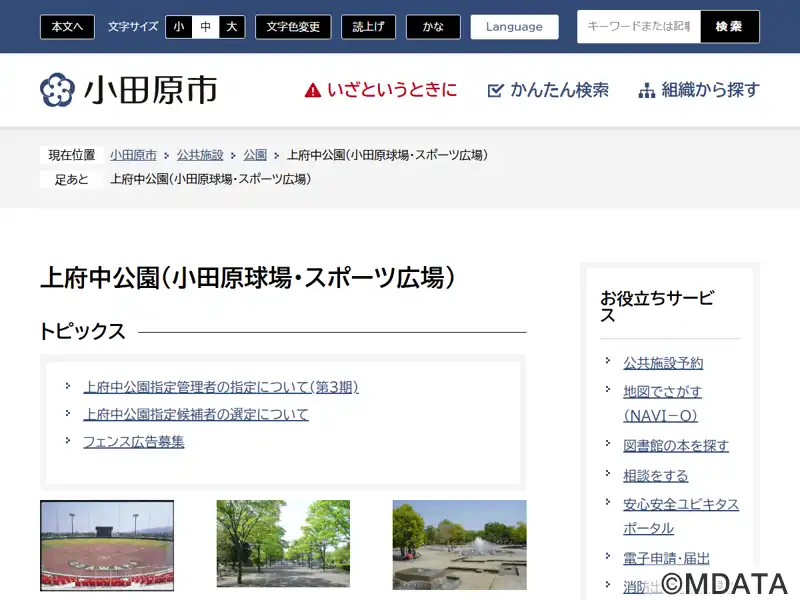Select the baseball stadium thumbnail photo
This screenshot has height=600, width=800.
[107, 545]
